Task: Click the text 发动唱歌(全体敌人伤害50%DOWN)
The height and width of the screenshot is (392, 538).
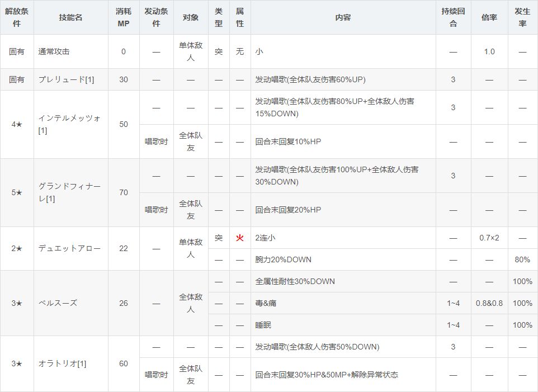Action: coord(318,347)
